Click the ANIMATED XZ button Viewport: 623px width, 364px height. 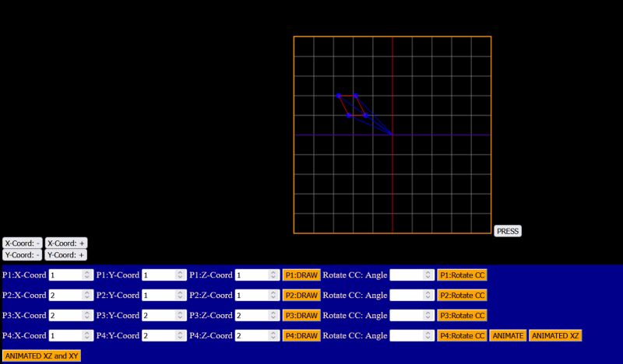click(x=555, y=336)
